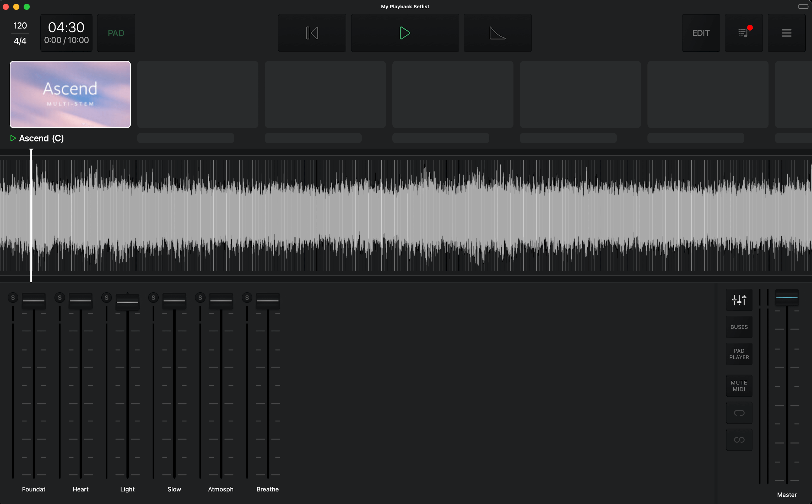The height and width of the screenshot is (504, 812).
Task: Select the Ascend Multi-Stem song thumbnail
Action: pos(70,94)
